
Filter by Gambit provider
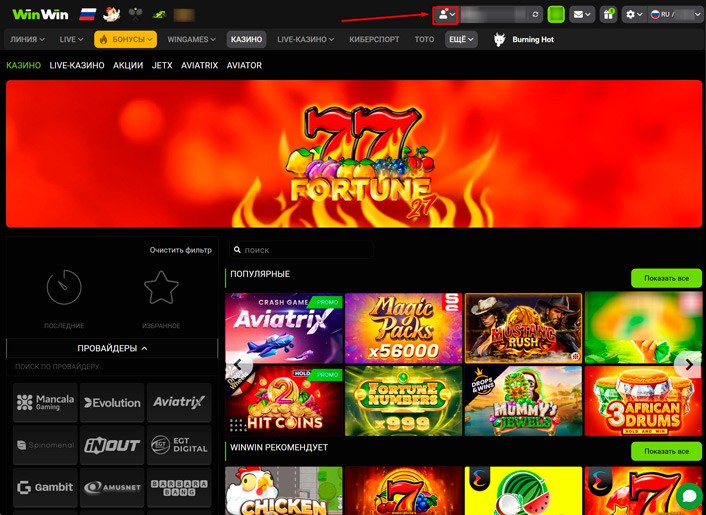click(45, 487)
